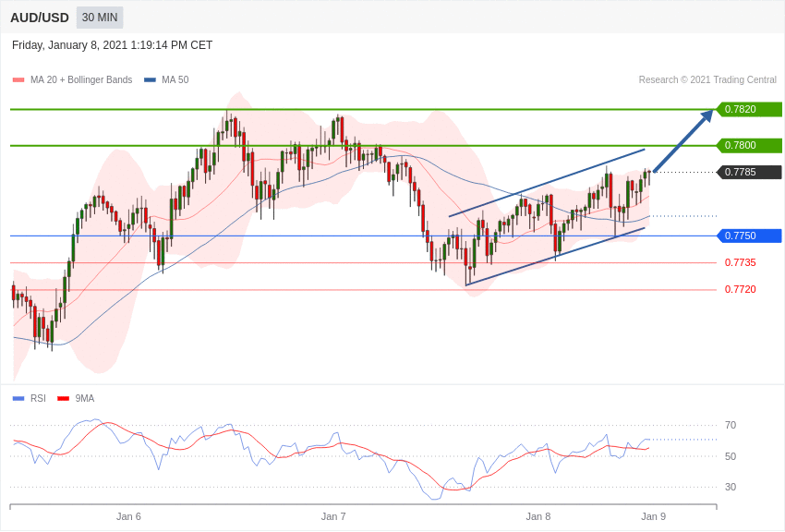Image resolution: width=785 pixels, height=532 pixels.
Task: Toggle the MA 50 legend label
Action: tap(175, 80)
